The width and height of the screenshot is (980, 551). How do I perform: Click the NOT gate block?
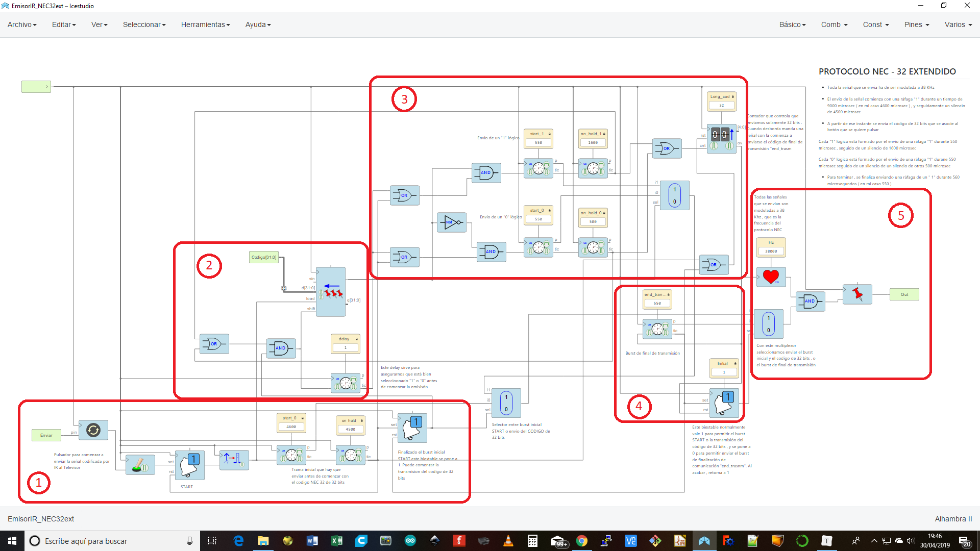pyautogui.click(x=451, y=222)
